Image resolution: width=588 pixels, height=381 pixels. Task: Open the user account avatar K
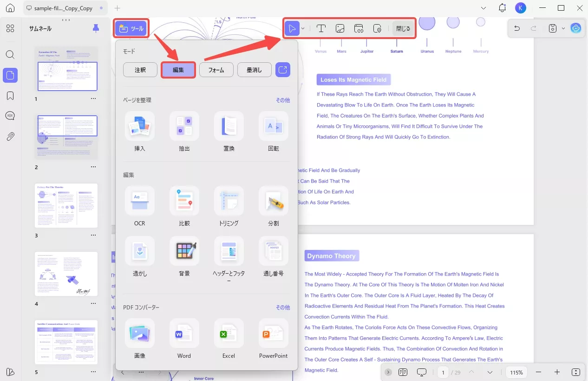[521, 8]
